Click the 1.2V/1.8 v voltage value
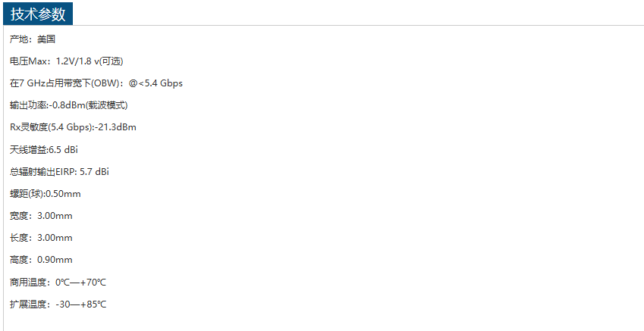The image size is (644, 331). click(78, 61)
